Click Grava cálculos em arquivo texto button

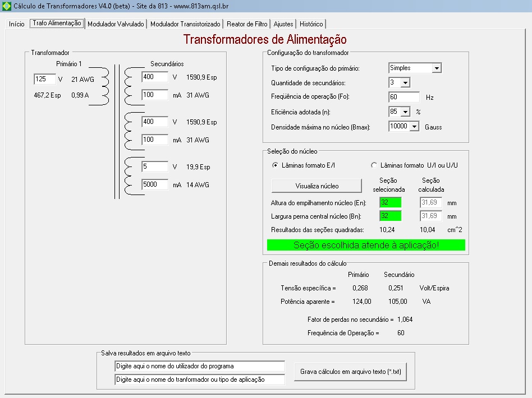pos(350,372)
